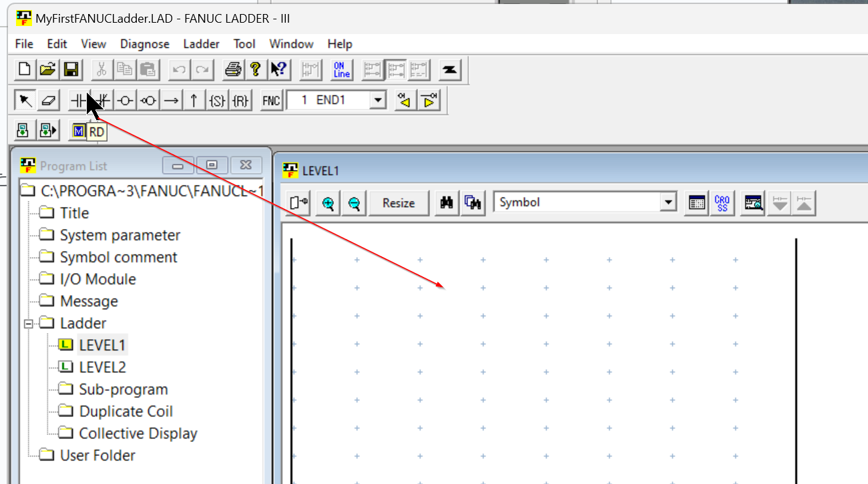The height and width of the screenshot is (484, 868).
Task: Select the eraser tool
Action: (47, 100)
